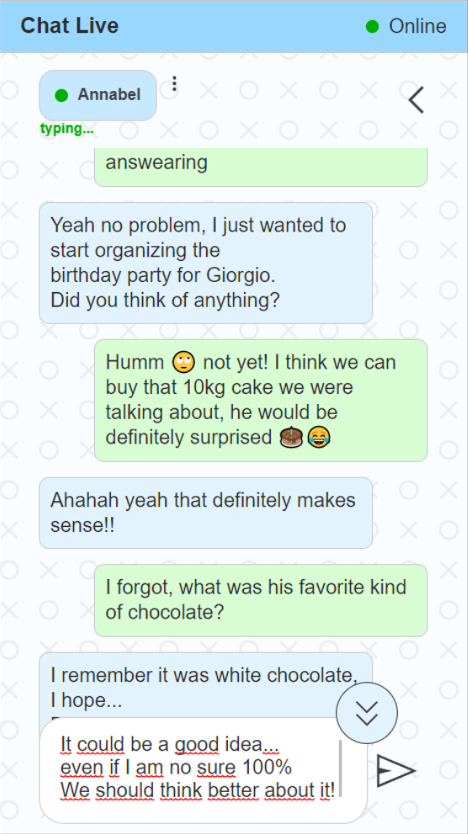Screen dimensions: 468x834
Task: Click the Online status label
Action: pyautogui.click(x=417, y=26)
